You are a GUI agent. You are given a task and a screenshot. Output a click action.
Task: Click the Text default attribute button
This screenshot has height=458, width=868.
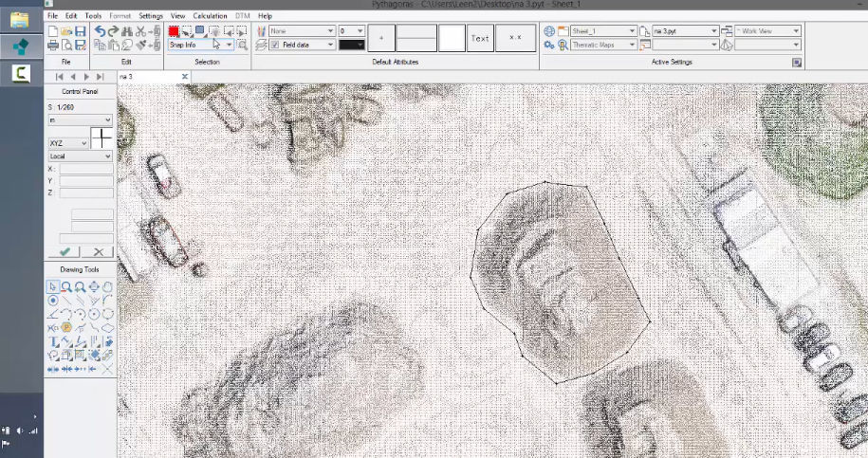point(480,38)
